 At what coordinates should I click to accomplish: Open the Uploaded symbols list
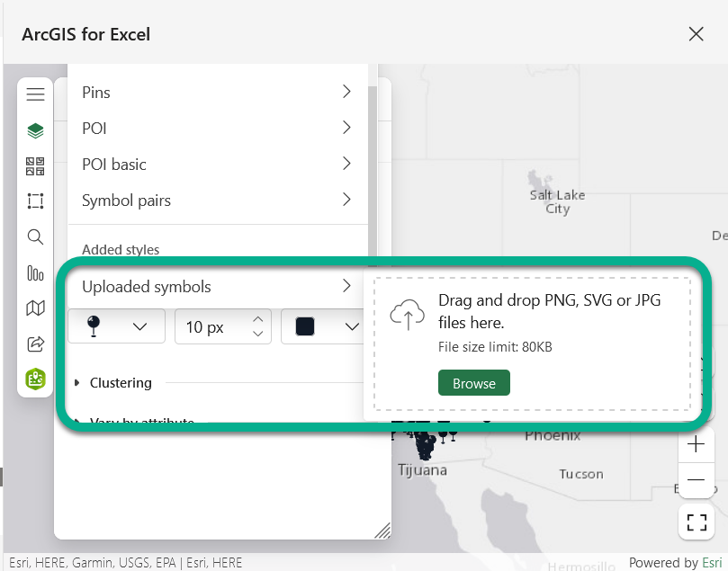(214, 286)
